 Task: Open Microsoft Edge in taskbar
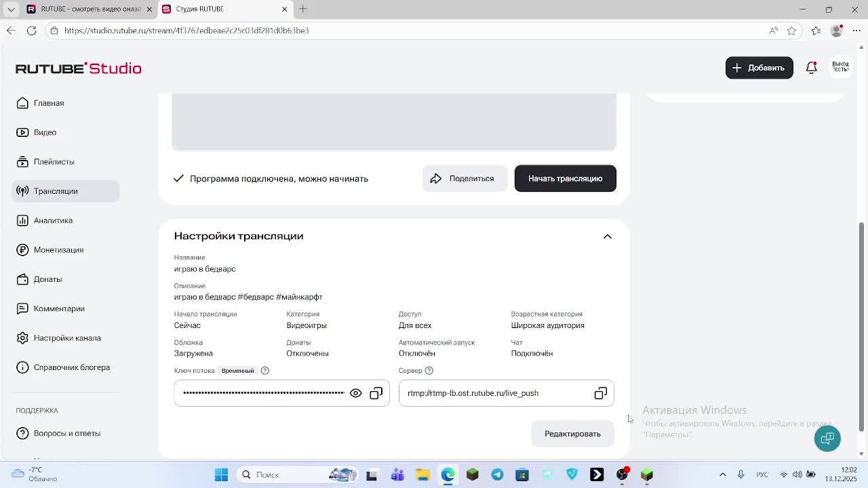click(x=448, y=475)
